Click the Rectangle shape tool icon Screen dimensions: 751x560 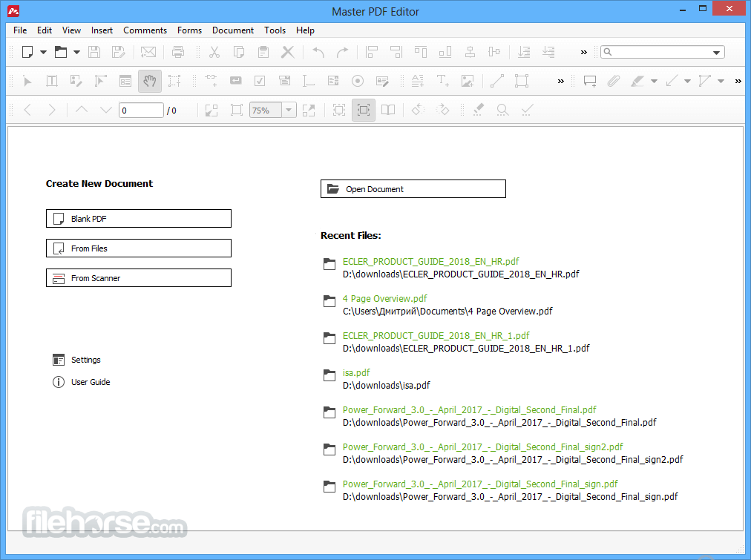[522, 81]
